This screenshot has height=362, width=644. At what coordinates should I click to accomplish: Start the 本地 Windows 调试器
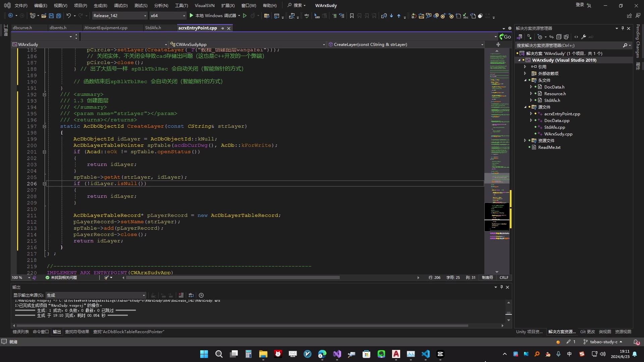pyautogui.click(x=215, y=15)
